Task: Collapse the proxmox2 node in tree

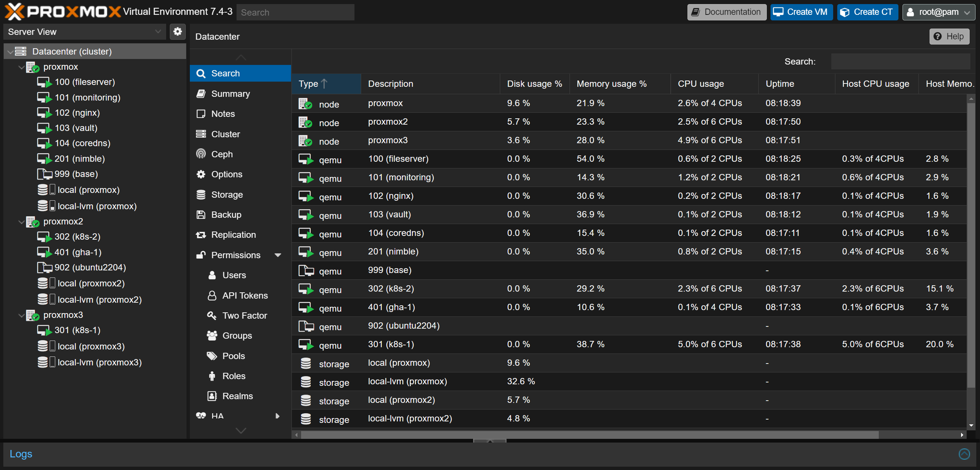Action: 22,222
